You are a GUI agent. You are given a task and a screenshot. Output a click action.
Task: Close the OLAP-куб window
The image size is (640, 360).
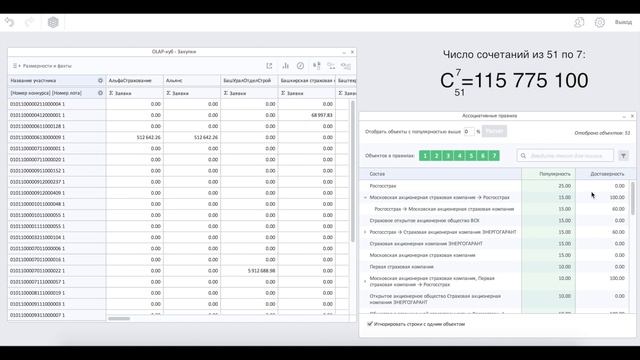pyautogui.click(x=352, y=52)
